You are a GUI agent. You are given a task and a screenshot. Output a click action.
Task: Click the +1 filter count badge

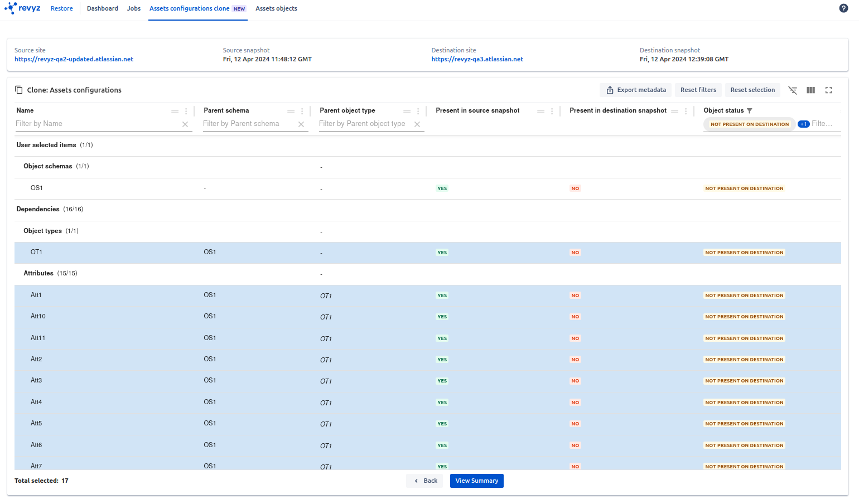coord(804,124)
